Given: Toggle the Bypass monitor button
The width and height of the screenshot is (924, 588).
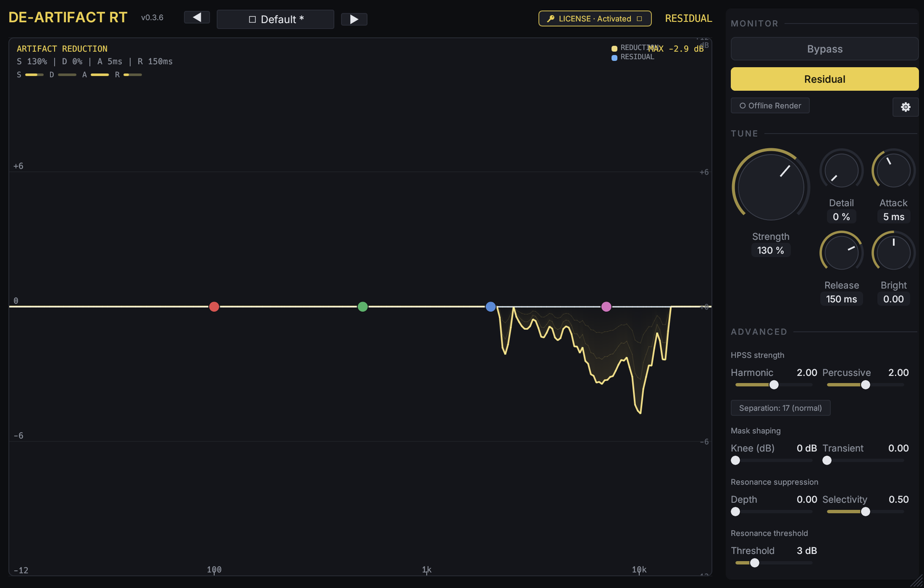Looking at the screenshot, I should coord(824,49).
